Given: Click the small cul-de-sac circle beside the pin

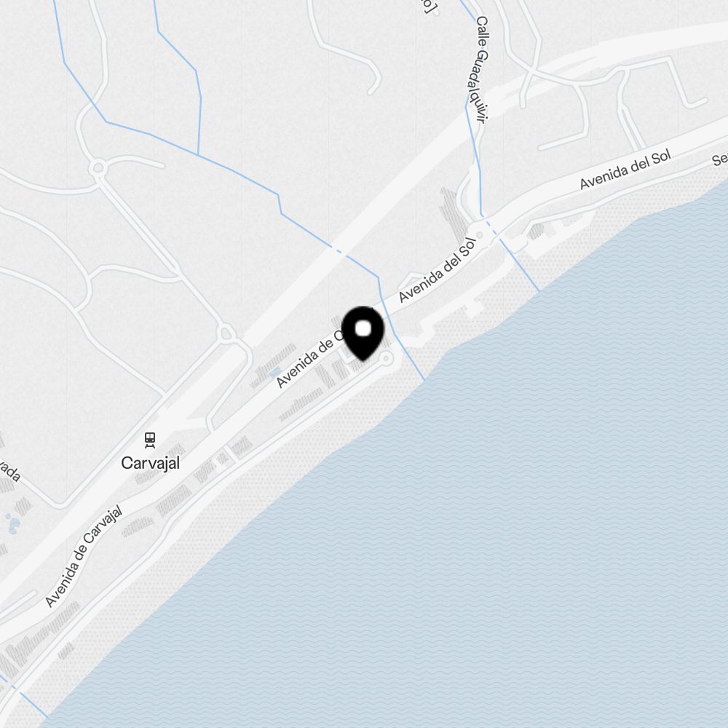Looking at the screenshot, I should (x=386, y=358).
